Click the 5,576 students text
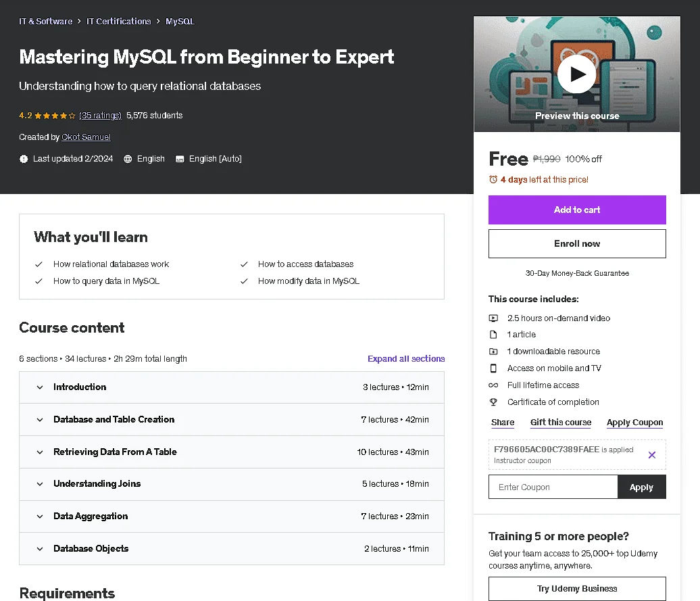Viewport: 700px width, 601px height. point(155,116)
